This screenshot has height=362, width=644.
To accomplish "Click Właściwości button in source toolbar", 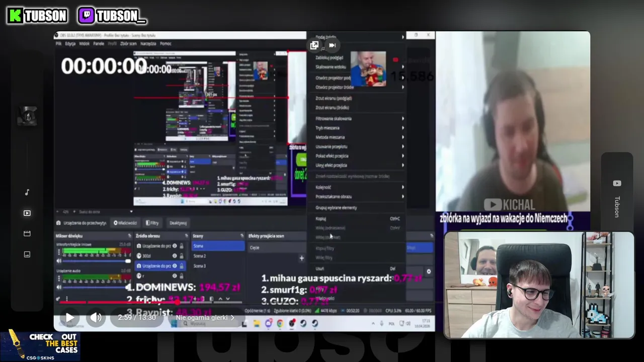I will [x=125, y=223].
